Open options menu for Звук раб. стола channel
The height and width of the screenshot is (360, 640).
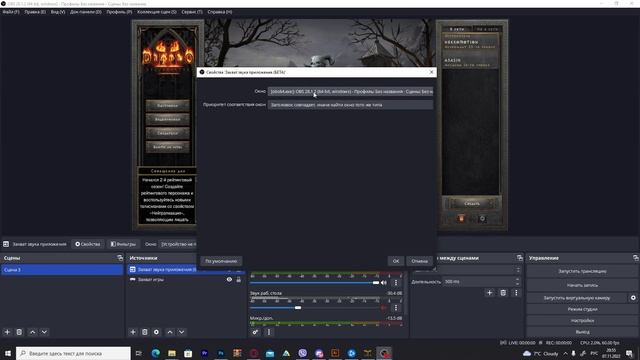[x=396, y=308]
